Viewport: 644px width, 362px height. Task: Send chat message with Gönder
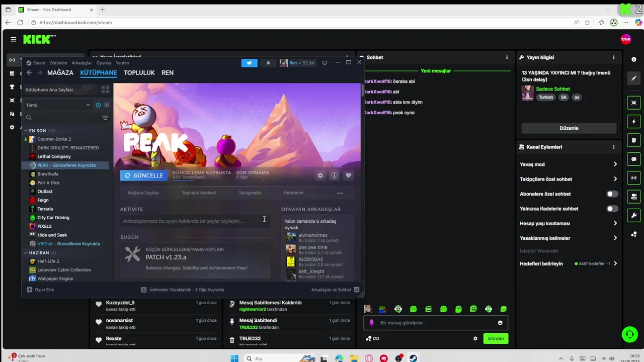pyautogui.click(x=496, y=338)
